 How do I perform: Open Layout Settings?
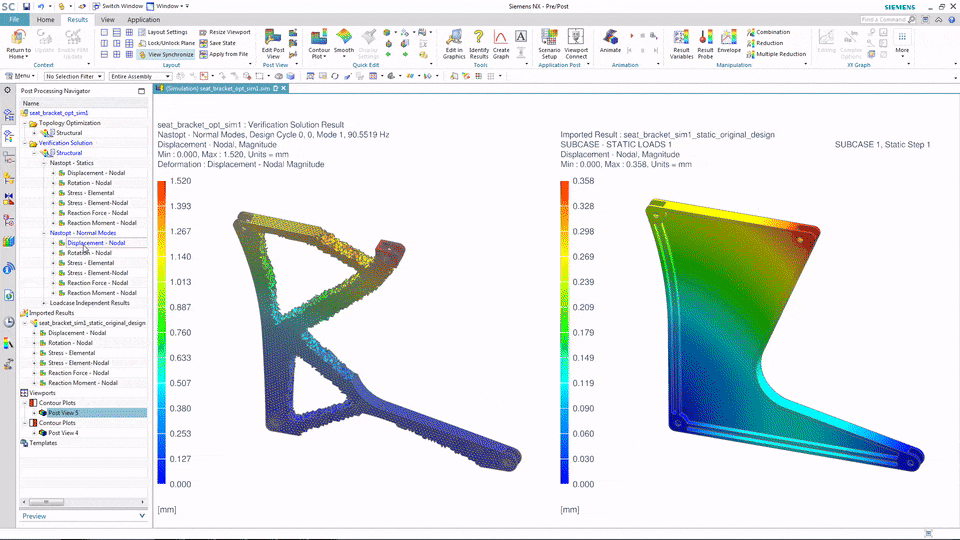pyautogui.click(x=163, y=32)
